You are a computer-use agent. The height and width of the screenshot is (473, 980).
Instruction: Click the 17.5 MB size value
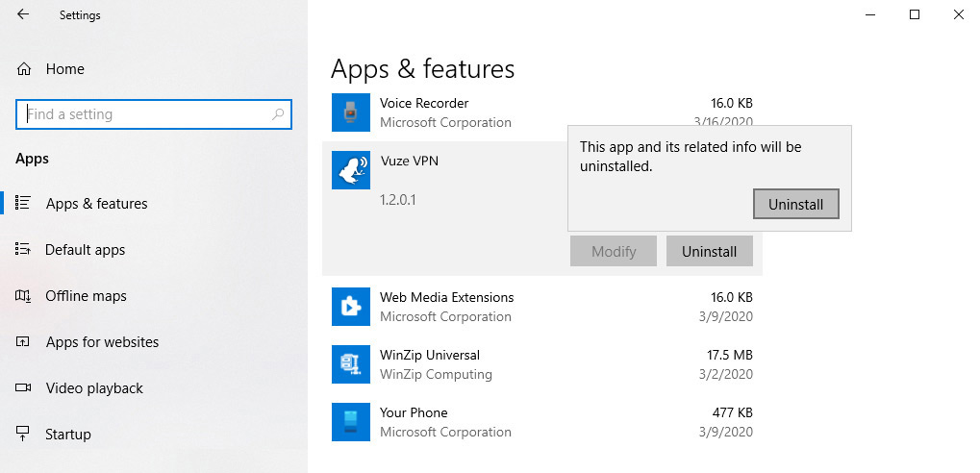tap(729, 355)
